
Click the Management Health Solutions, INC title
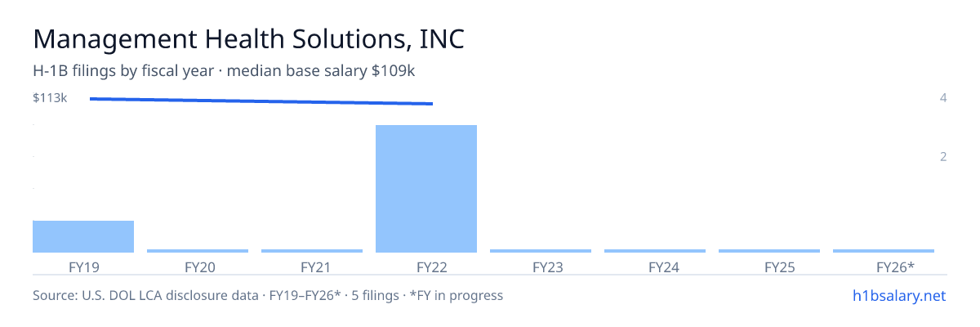248,39
